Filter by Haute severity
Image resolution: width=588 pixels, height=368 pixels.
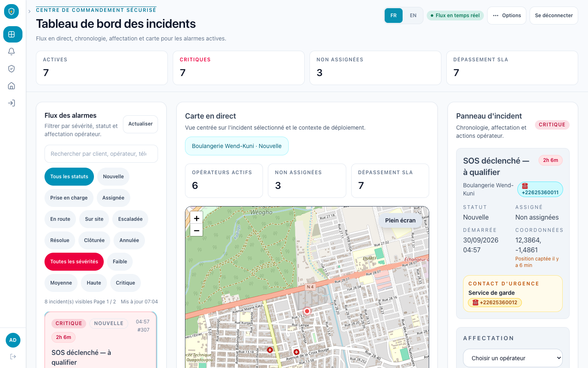(94, 283)
